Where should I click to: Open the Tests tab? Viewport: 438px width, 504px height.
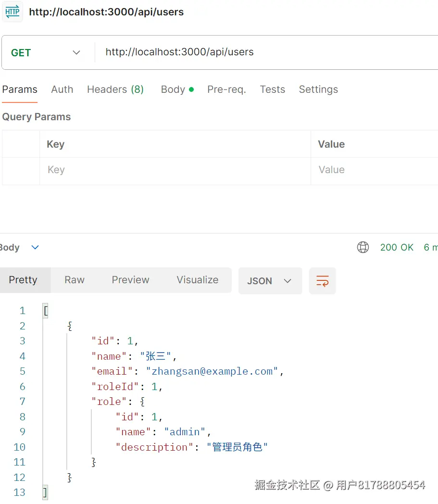(x=272, y=89)
